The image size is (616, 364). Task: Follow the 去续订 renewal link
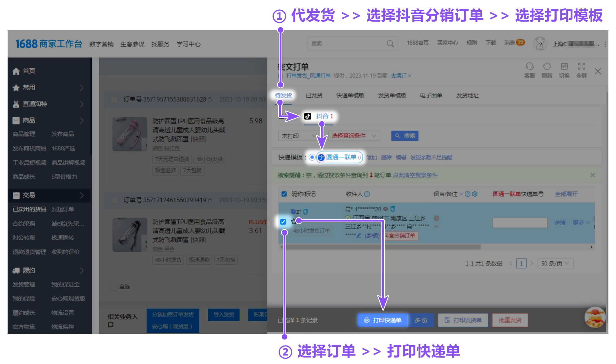(401, 76)
